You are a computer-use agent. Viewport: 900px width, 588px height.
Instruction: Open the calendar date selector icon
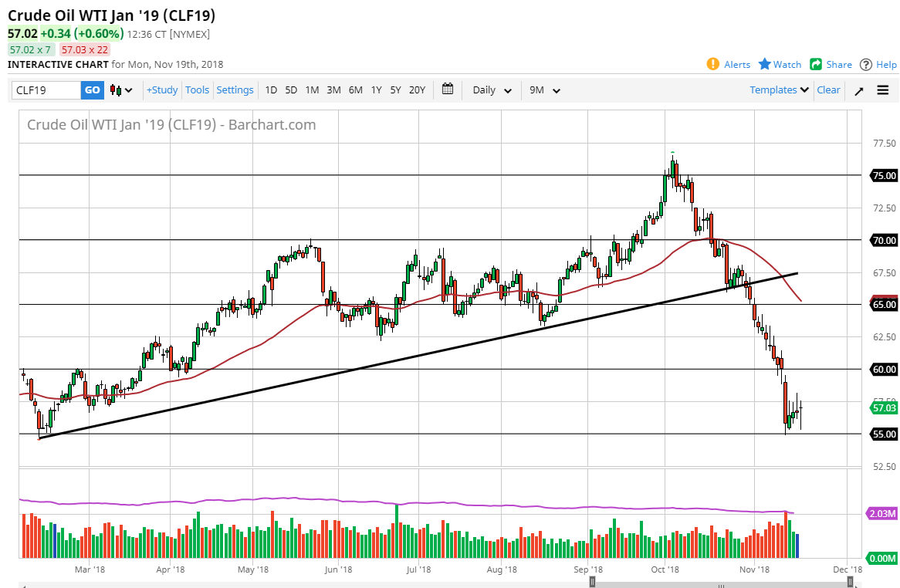coord(447,90)
